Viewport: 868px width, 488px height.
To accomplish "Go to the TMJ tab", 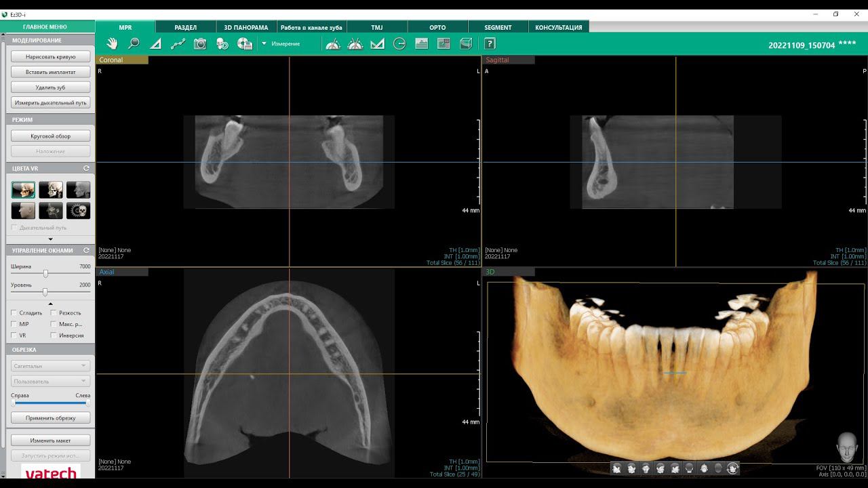I will tap(376, 27).
